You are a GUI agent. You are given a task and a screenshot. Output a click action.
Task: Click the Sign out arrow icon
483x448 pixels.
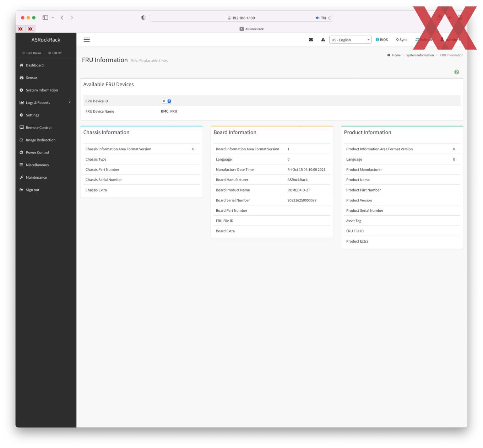pos(21,190)
